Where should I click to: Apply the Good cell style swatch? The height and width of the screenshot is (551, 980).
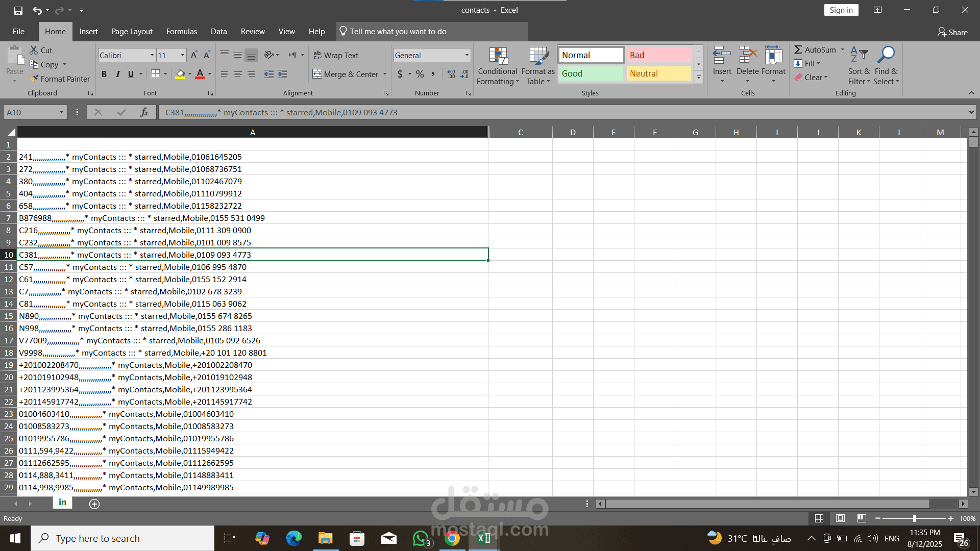point(591,73)
